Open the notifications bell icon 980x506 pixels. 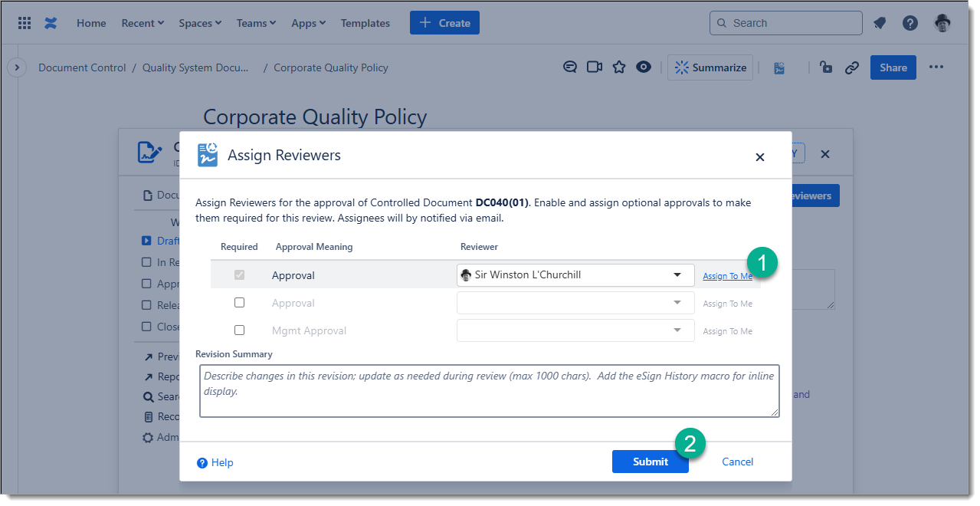880,23
